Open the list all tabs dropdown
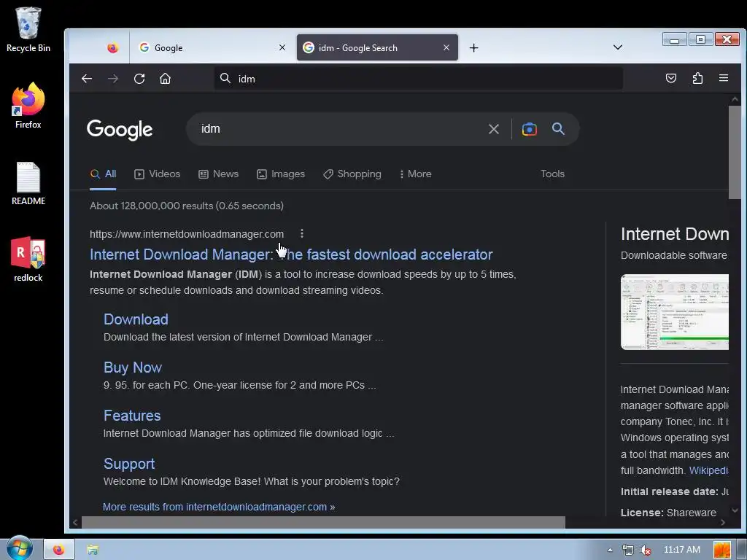 tap(618, 47)
